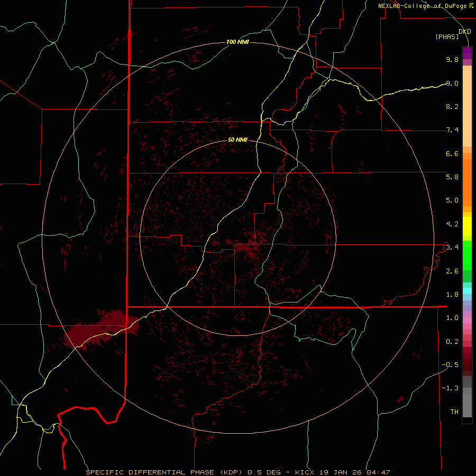This screenshot has height=476, width=476.
Task: Select the 5.8 scale value
Action: pos(452,177)
